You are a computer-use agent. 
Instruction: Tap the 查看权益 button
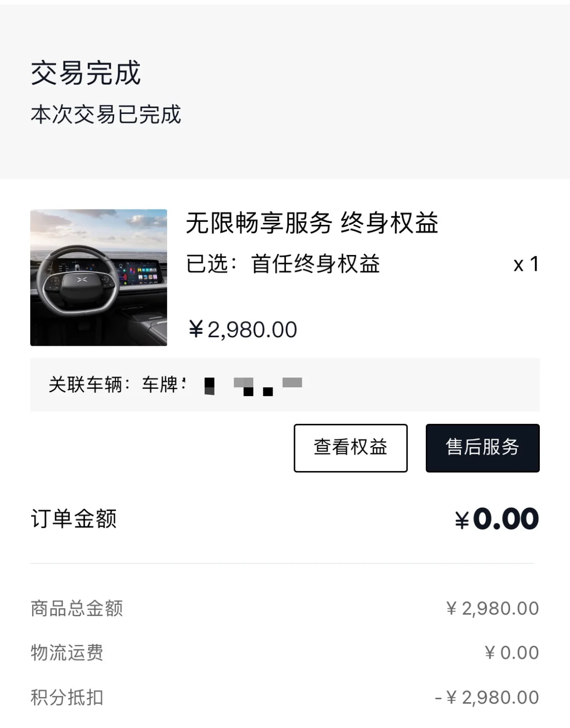coord(350,448)
